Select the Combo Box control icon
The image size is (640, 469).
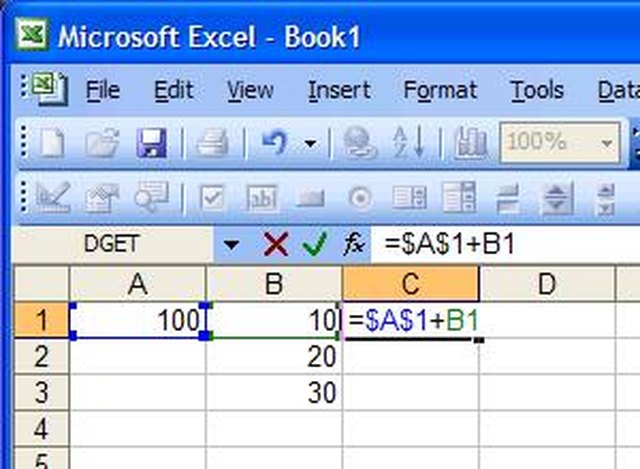pyautogui.click(x=459, y=197)
